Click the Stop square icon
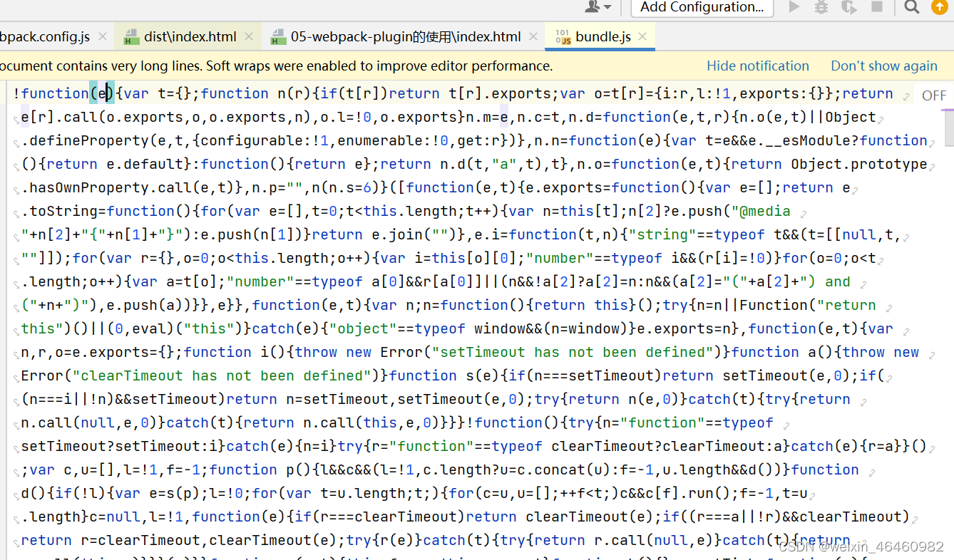Image resolution: width=954 pixels, height=560 pixels. 876,7
